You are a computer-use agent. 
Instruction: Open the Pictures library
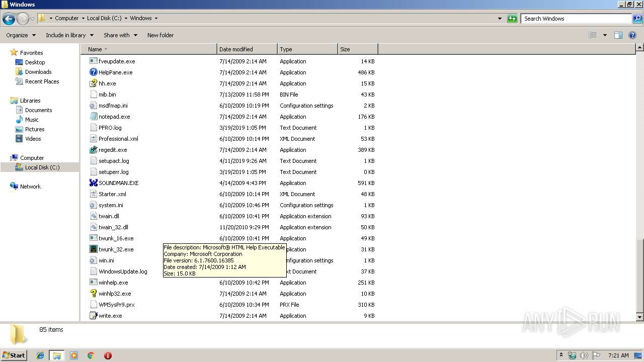(35, 129)
